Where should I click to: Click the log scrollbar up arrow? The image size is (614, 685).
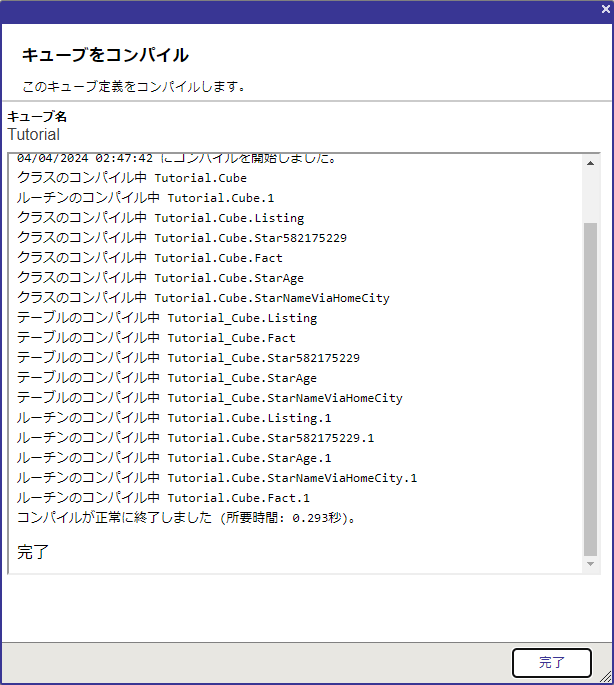coord(591,163)
